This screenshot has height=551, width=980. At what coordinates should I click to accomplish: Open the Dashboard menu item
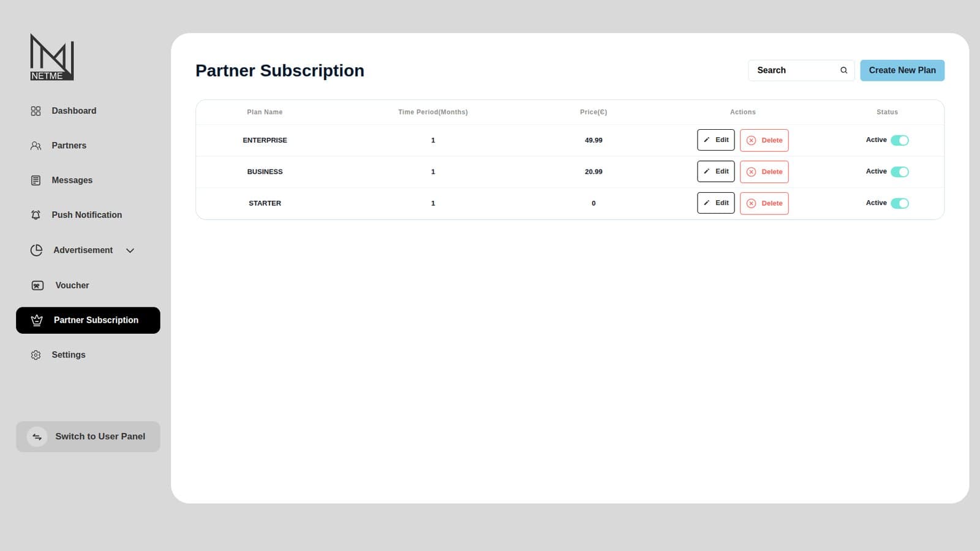click(88, 111)
